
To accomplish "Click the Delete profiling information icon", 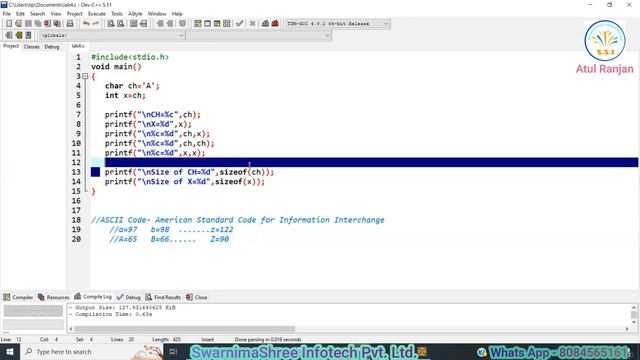I will tap(275, 24).
